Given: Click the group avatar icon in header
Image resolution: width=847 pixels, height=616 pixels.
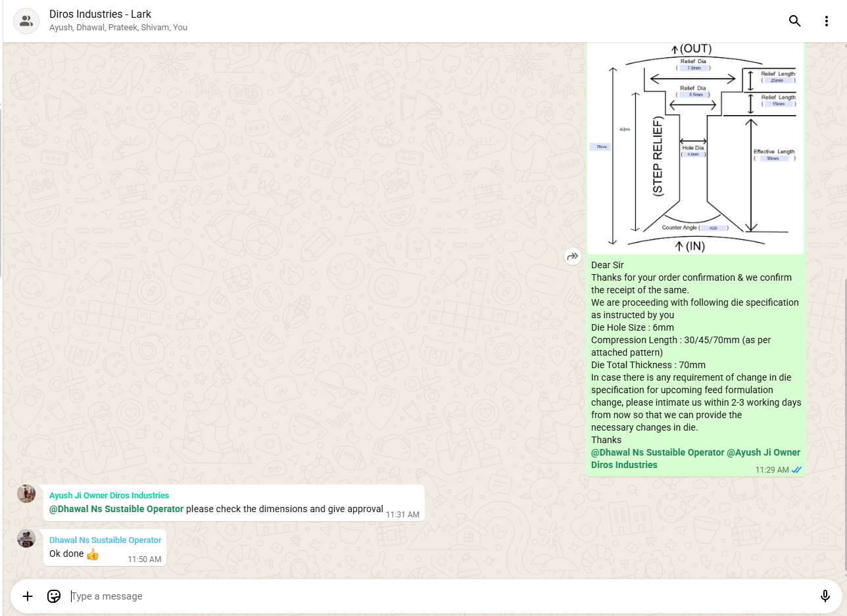Looking at the screenshot, I should (x=26, y=21).
